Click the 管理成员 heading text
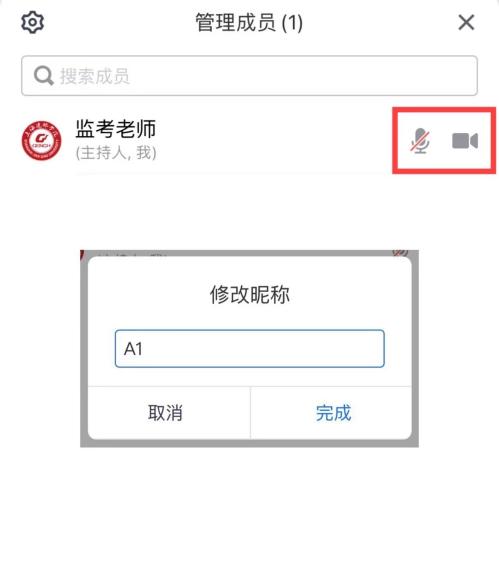499x584 pixels. coord(236,22)
